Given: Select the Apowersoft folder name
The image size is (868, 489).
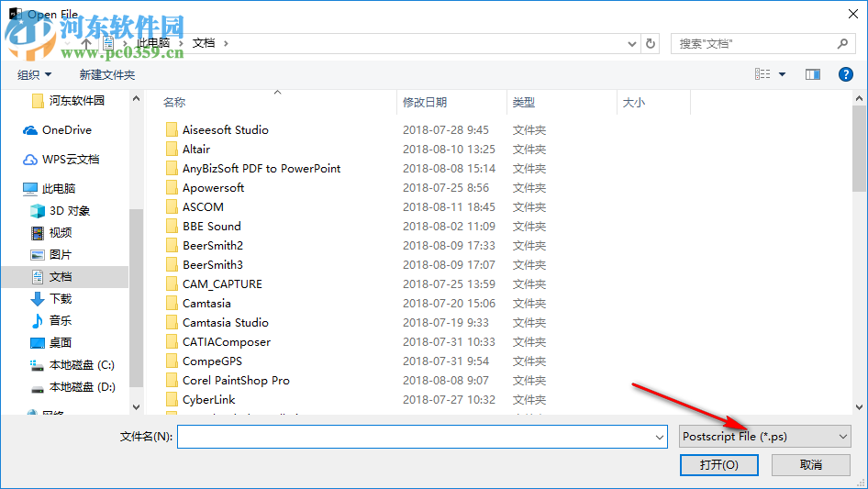Looking at the screenshot, I should (x=213, y=188).
